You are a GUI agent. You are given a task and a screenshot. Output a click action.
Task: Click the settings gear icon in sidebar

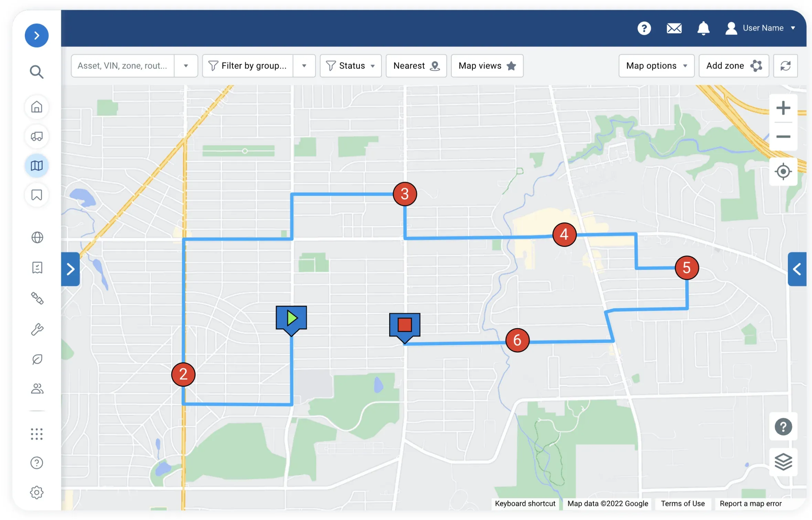point(37,492)
